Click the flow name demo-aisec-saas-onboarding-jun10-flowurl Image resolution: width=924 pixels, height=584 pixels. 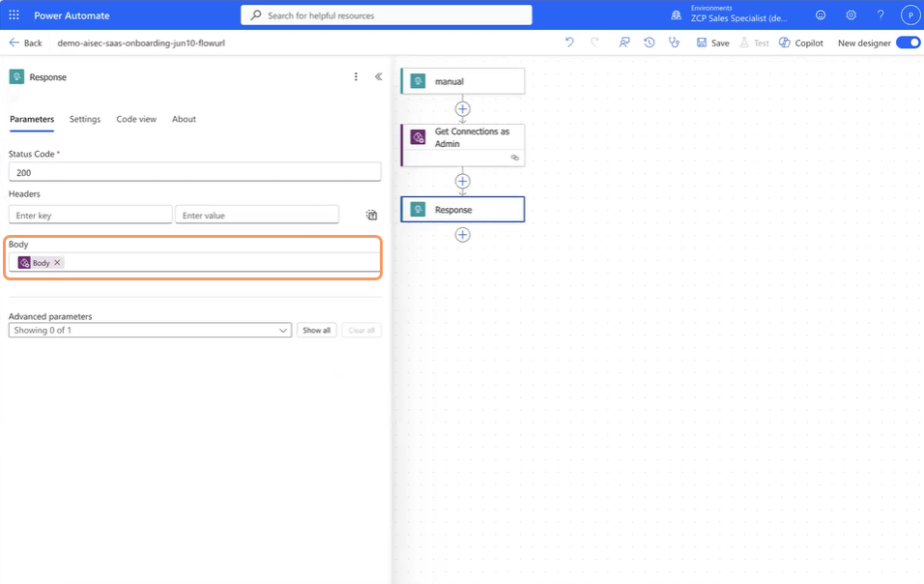tap(141, 43)
